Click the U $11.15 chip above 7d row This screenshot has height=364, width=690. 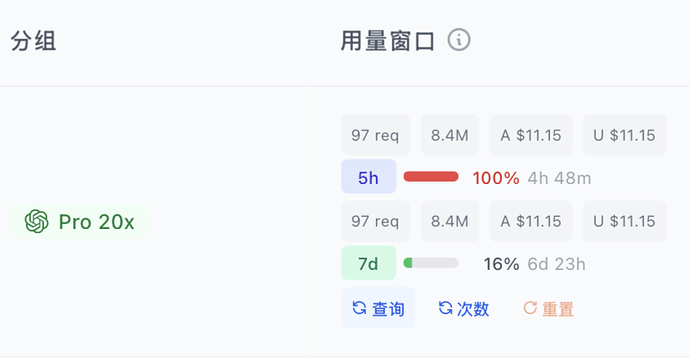[x=624, y=221]
